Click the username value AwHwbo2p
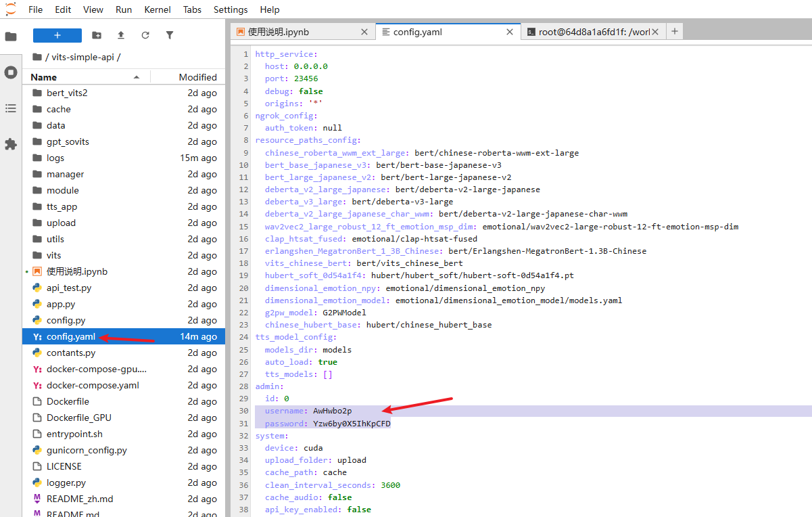Screen dimensions: 812x517 [332, 411]
